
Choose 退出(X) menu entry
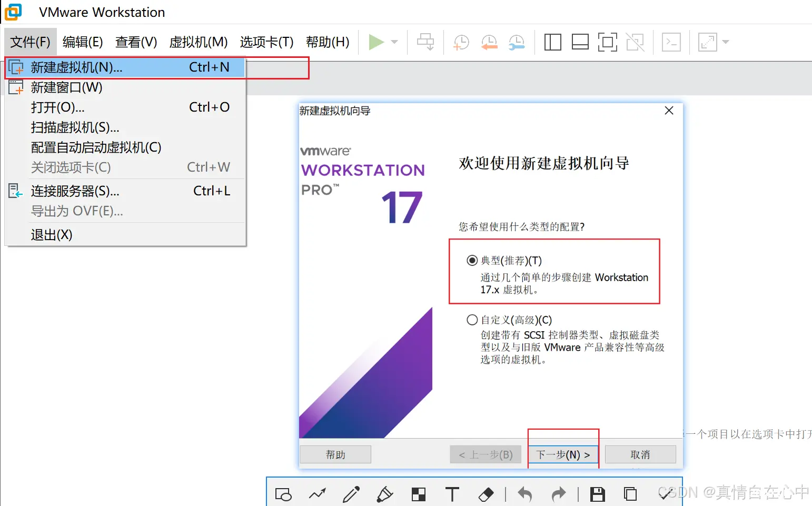point(125,235)
